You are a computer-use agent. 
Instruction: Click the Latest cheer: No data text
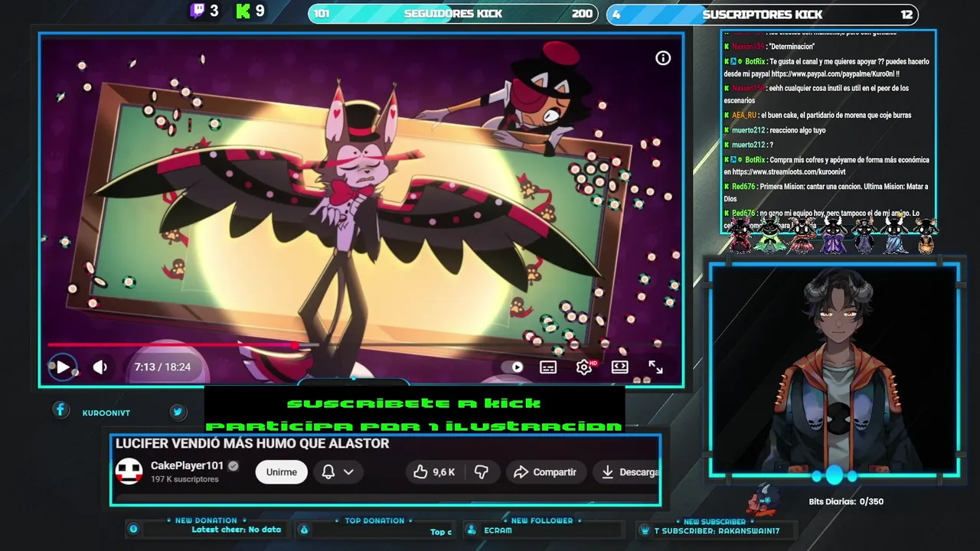pyautogui.click(x=237, y=530)
